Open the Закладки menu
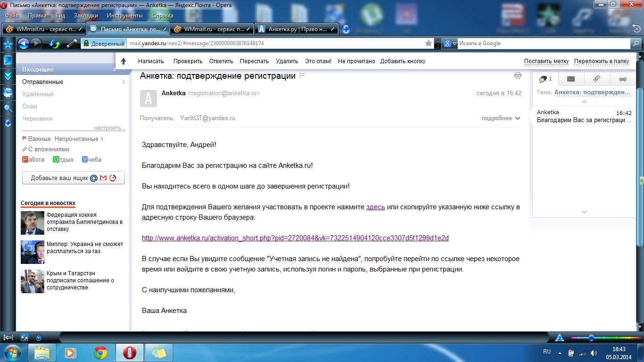Image resolution: width=644 pixels, height=362 pixels. click(x=86, y=16)
